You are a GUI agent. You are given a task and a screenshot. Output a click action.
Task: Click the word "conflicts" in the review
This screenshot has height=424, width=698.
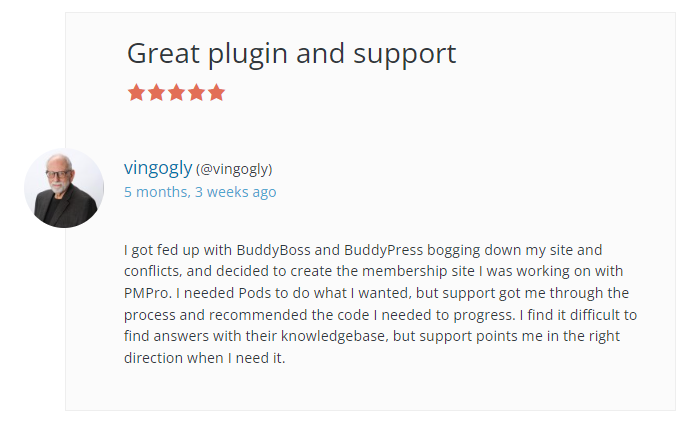[x=154, y=271]
